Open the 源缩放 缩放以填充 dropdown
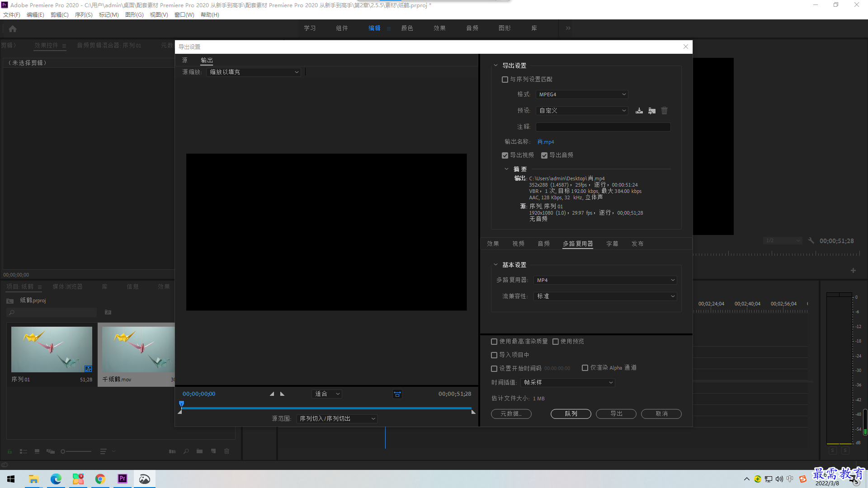The height and width of the screenshot is (488, 868). click(254, 72)
